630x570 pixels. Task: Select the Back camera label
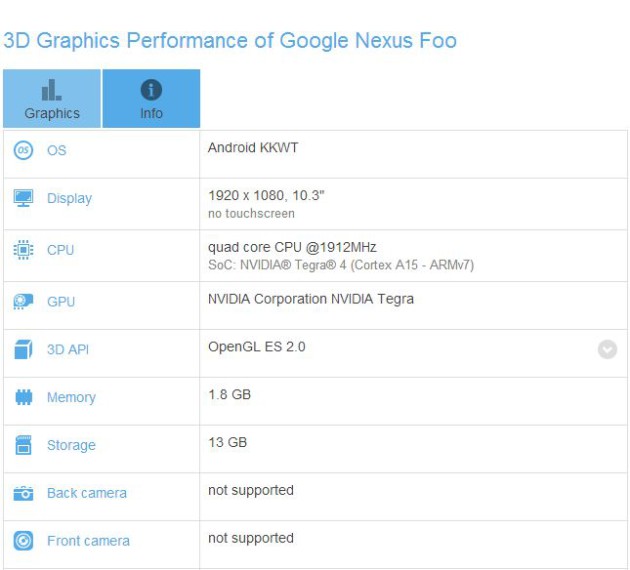[x=87, y=493]
